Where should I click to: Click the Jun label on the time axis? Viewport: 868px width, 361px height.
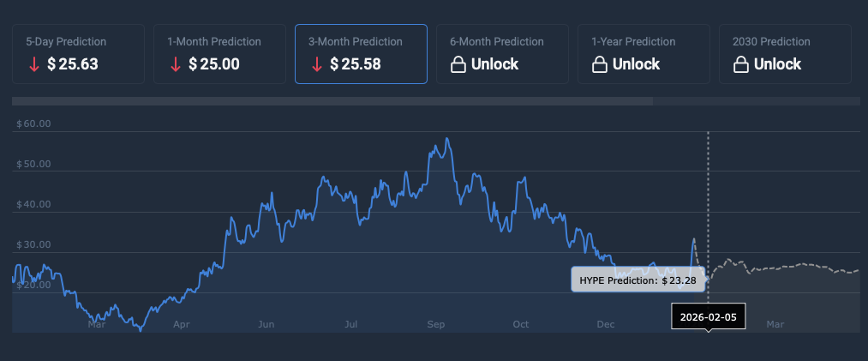pyautogui.click(x=266, y=325)
